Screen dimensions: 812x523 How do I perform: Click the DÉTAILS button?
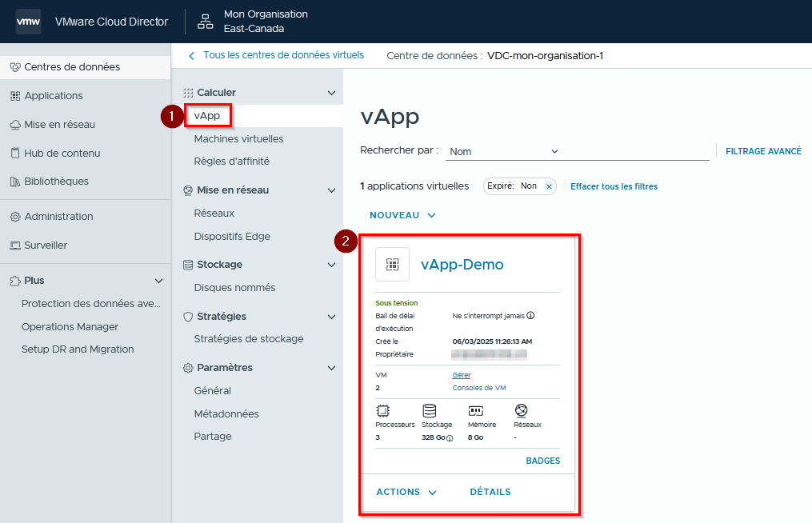[x=490, y=493]
